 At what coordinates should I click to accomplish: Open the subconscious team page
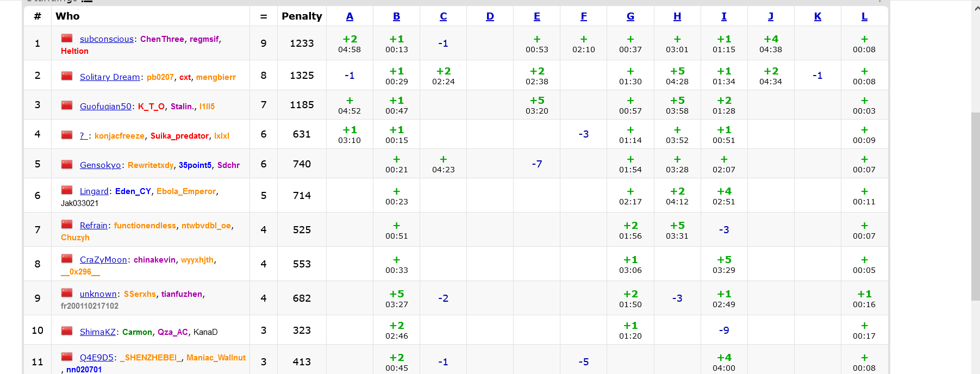[x=107, y=39]
